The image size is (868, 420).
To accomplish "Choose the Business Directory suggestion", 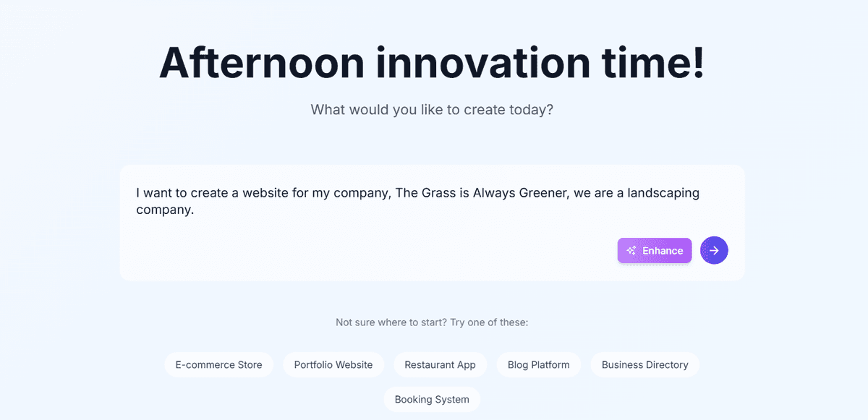I will 644,365.
